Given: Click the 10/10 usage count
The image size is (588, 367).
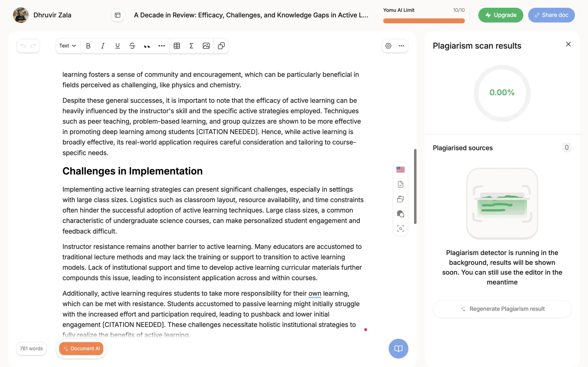Looking at the screenshot, I should click(459, 10).
